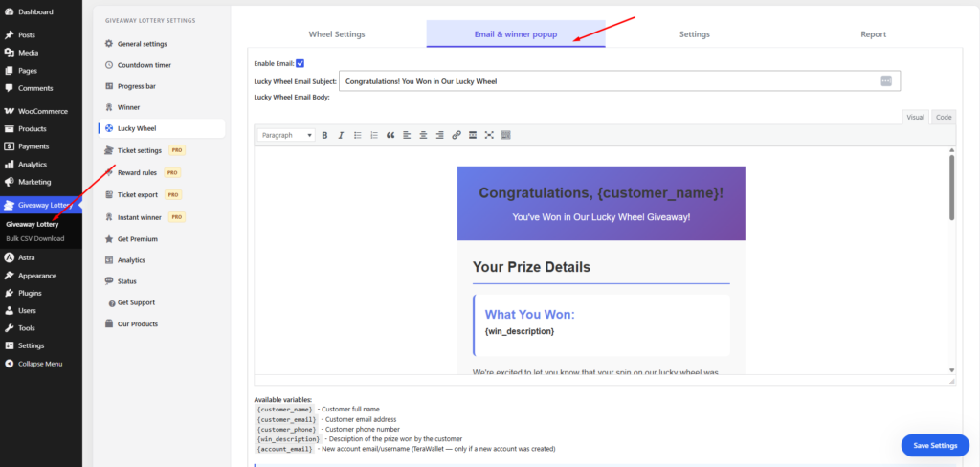Insert or edit a link
Screen dimensions: 980x467
[x=457, y=135]
